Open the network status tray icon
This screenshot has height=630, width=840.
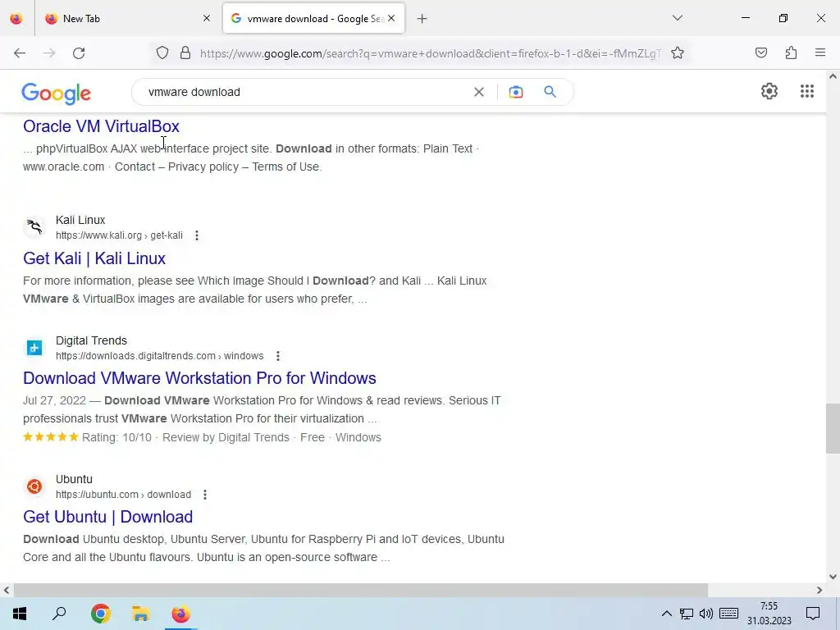[x=687, y=614]
